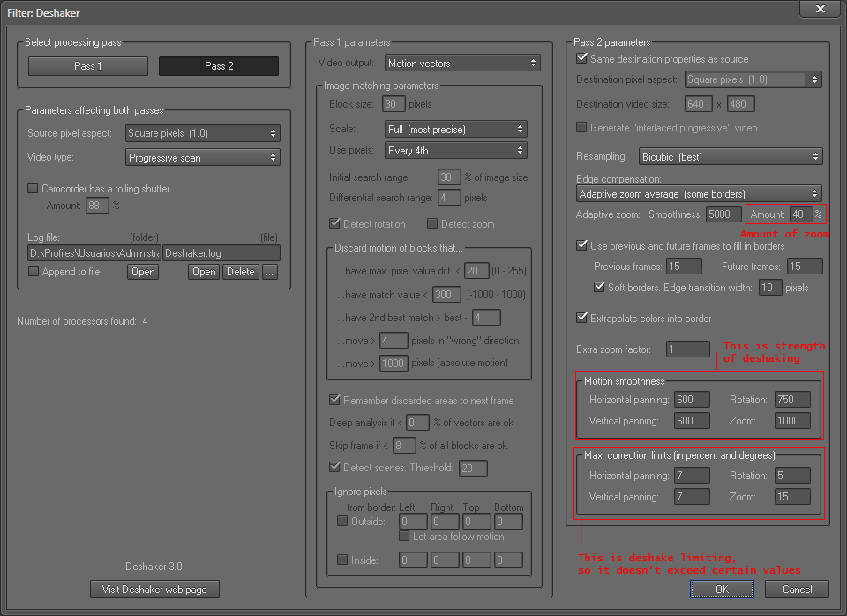This screenshot has width=847, height=616.
Task: Click Motion smoothness Zoom field
Action: (792, 420)
